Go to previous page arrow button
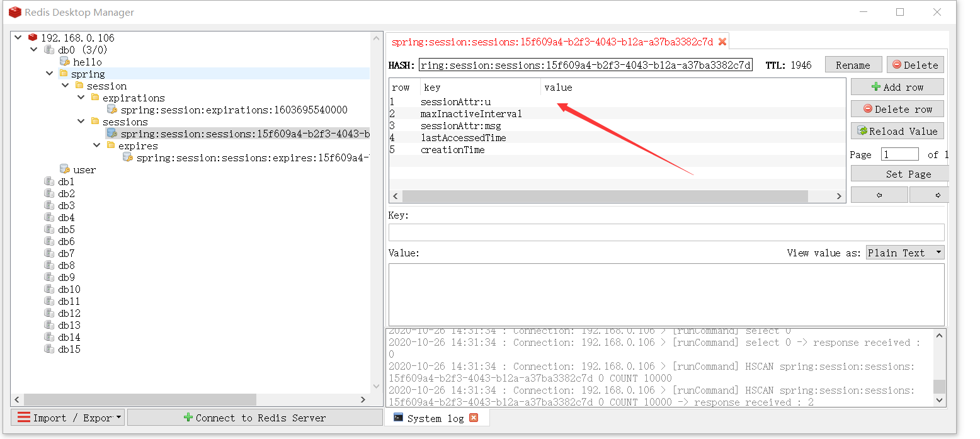 click(x=879, y=195)
